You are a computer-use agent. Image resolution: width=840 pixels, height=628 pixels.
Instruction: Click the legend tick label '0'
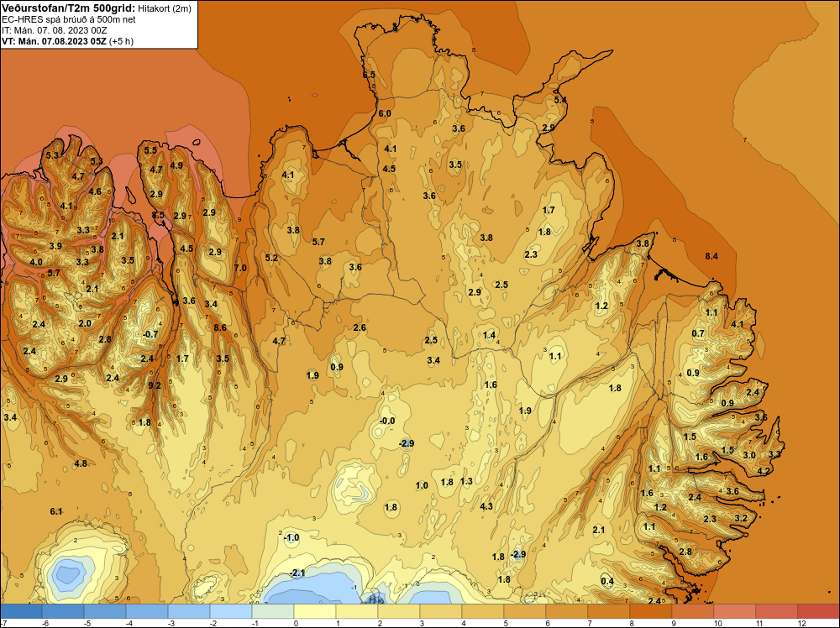296,624
